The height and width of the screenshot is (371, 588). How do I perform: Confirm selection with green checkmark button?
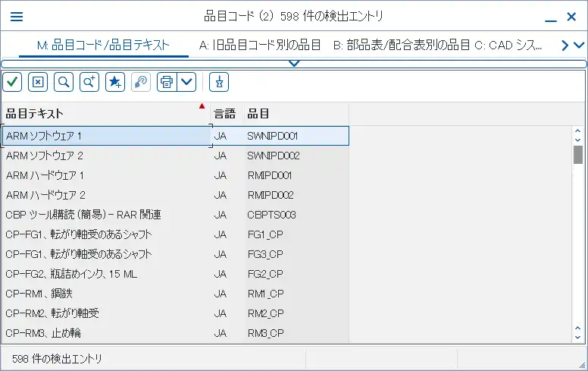click(x=12, y=82)
